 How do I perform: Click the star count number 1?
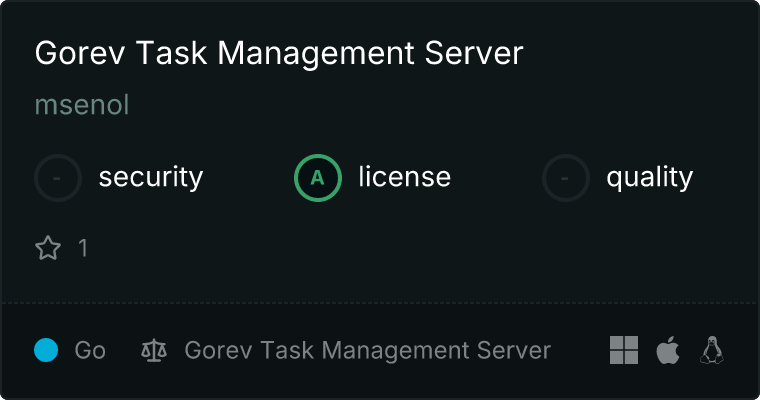pyautogui.click(x=83, y=248)
